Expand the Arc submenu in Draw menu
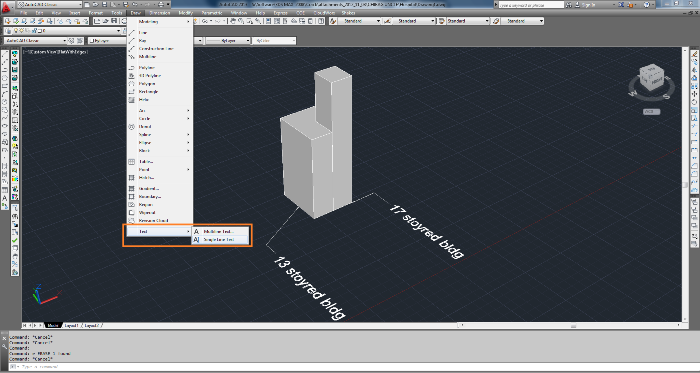The image size is (700, 373). tap(160, 110)
